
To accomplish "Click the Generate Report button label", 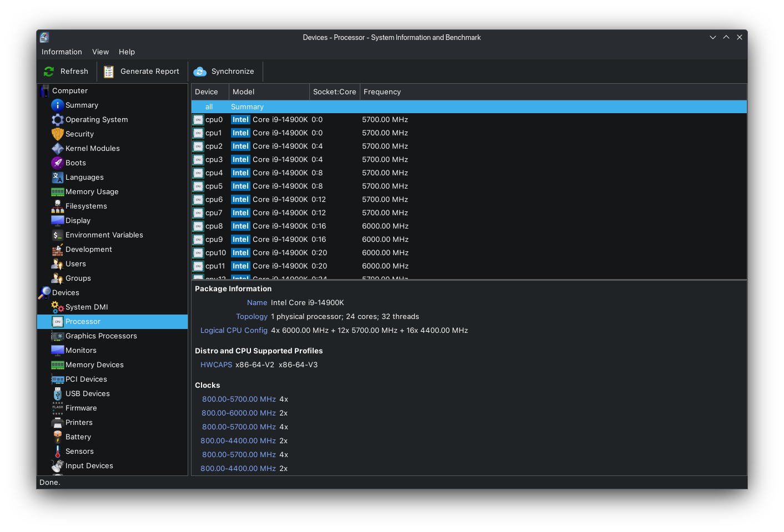I will tap(150, 72).
